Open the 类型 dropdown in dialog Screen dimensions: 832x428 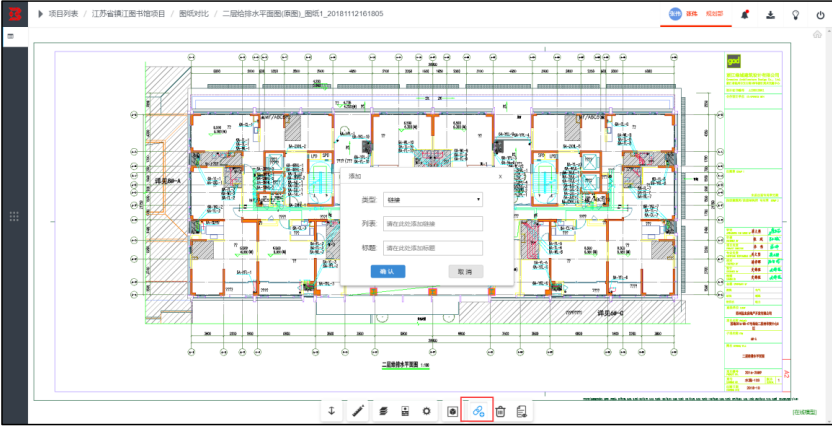pos(433,199)
